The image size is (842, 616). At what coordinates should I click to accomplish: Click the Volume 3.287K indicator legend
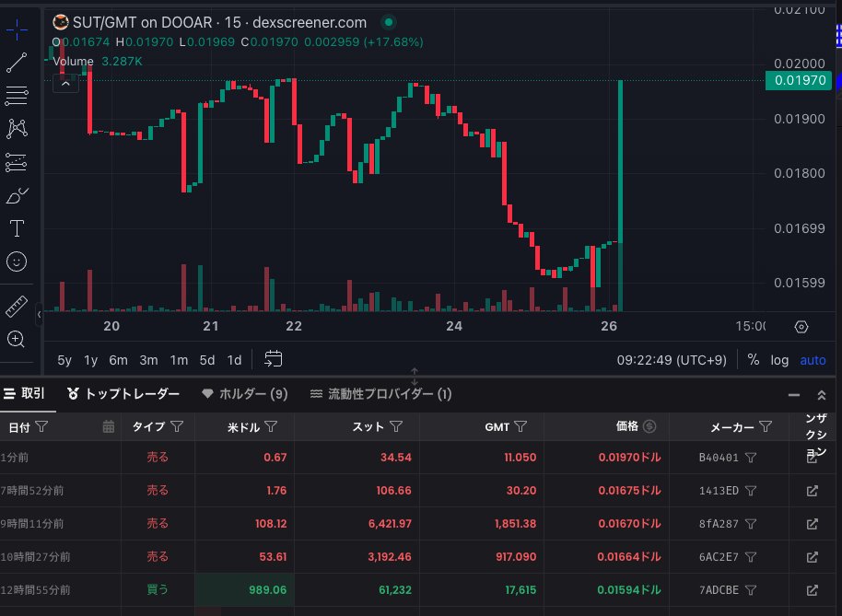pos(98,61)
